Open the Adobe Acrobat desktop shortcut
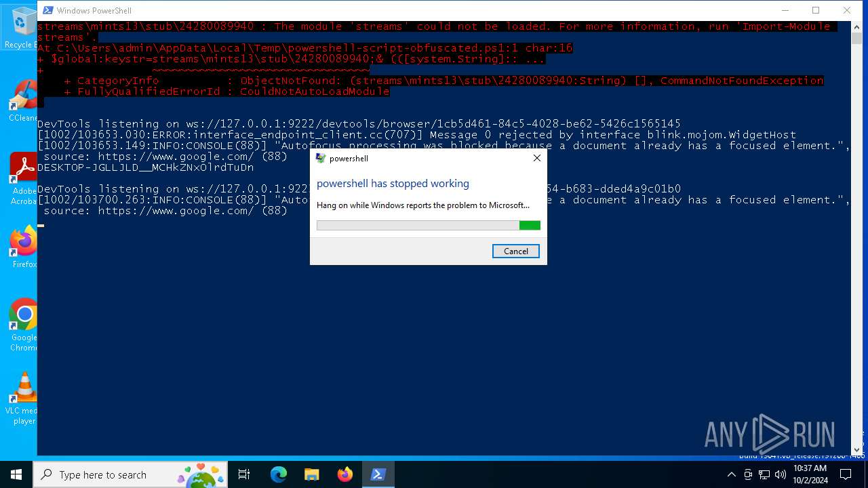 click(x=24, y=178)
